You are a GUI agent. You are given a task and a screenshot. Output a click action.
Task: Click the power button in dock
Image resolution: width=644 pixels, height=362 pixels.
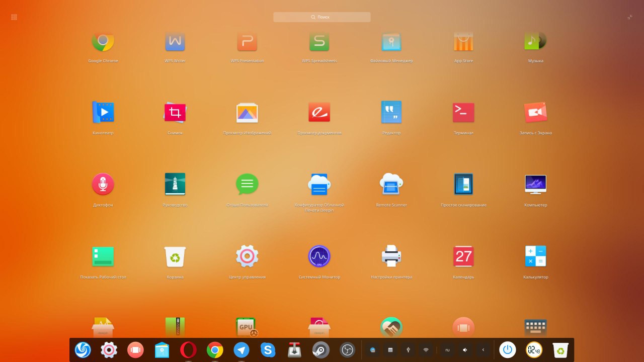(x=508, y=350)
